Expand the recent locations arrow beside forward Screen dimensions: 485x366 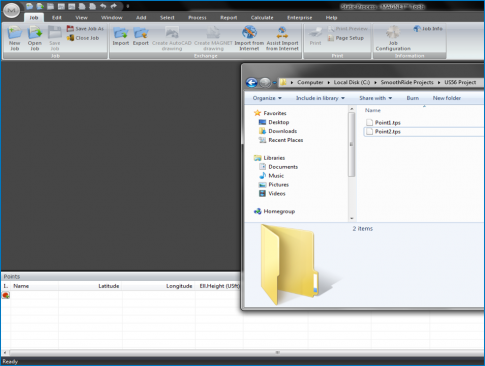tap(275, 82)
